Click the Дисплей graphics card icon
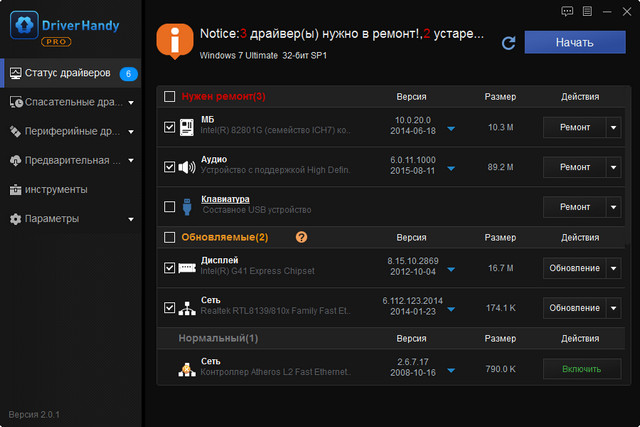Viewport: 640px width, 427px height. click(186, 268)
